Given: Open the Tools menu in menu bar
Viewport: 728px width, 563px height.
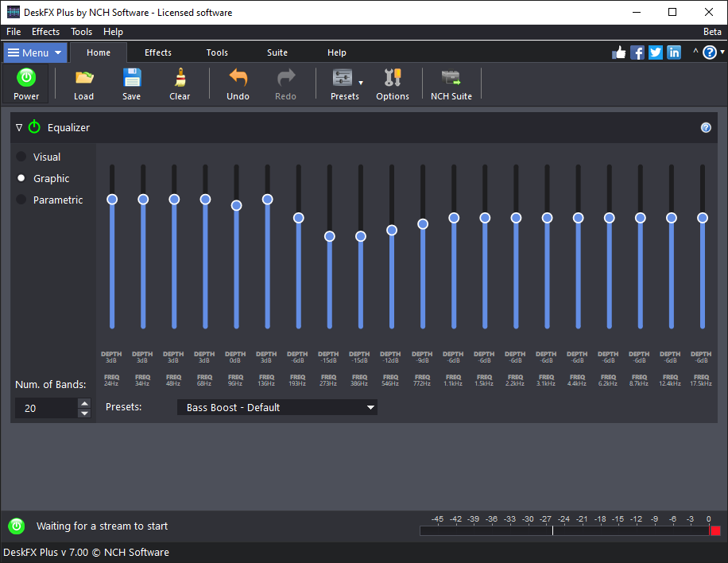Looking at the screenshot, I should [81, 32].
